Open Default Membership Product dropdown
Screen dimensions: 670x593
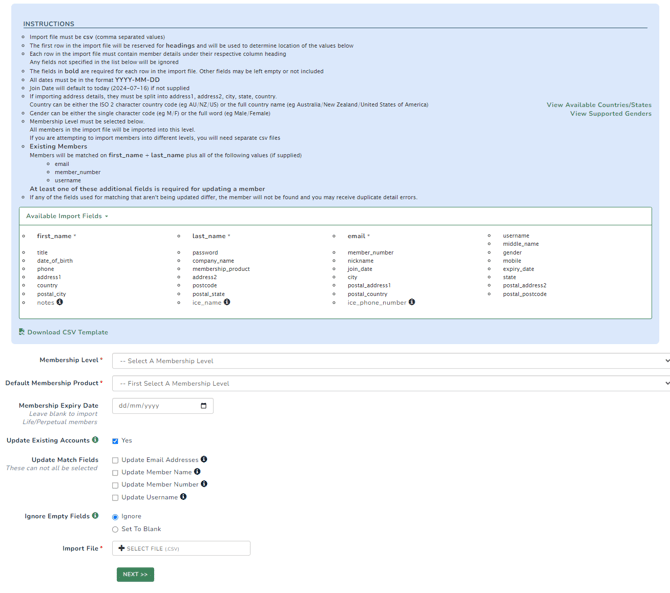[x=390, y=383]
